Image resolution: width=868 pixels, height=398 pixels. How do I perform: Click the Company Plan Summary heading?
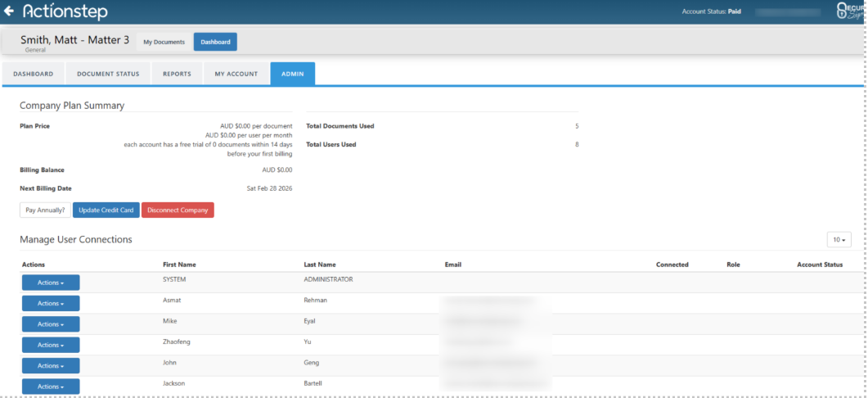72,106
